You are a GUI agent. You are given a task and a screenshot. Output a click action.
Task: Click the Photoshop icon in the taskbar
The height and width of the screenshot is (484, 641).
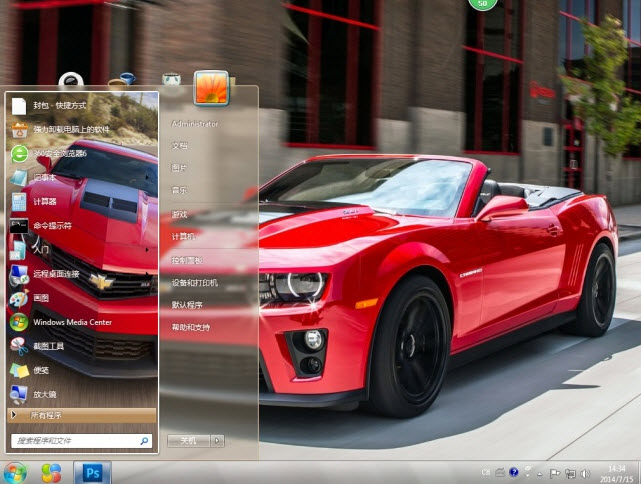(93, 471)
